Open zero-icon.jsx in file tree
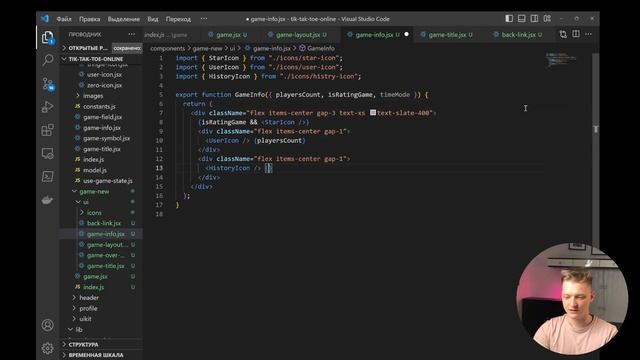640x360 pixels. [x=104, y=85]
